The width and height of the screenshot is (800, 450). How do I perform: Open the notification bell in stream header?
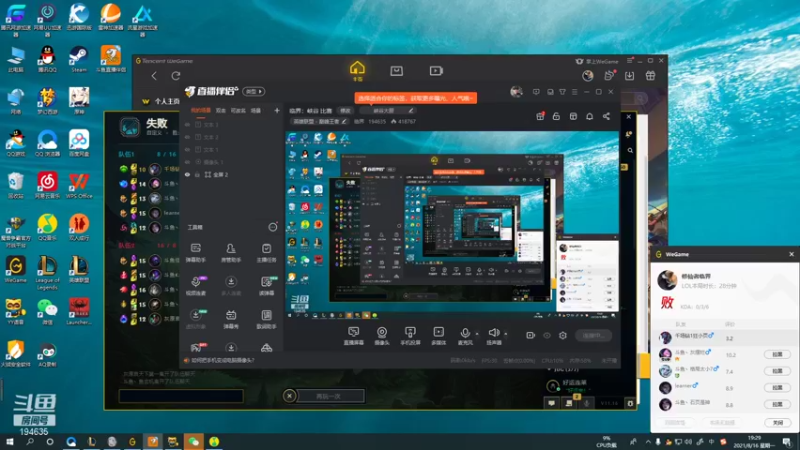pos(589,116)
